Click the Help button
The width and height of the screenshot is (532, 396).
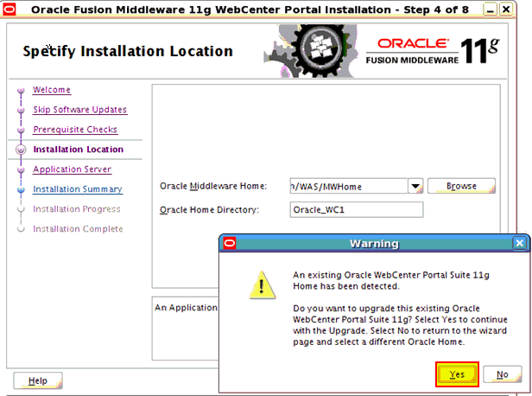pos(38,380)
